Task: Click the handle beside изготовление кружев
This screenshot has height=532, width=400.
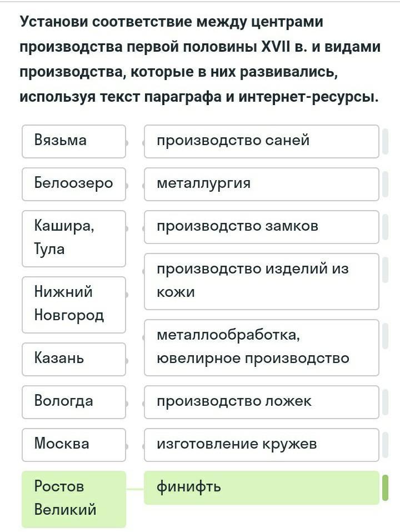Action: coord(385,445)
